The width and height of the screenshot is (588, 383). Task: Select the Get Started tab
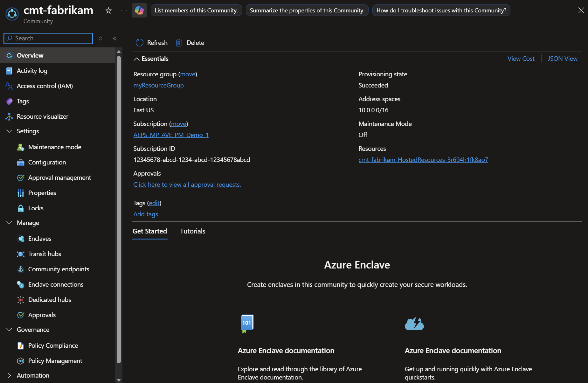(150, 231)
